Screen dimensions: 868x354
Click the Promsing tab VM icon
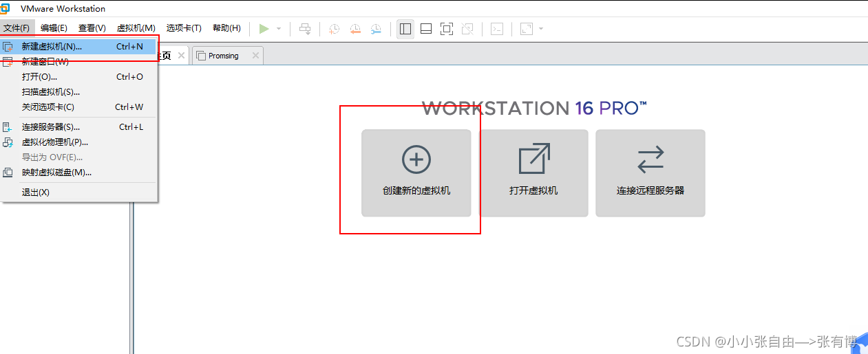(201, 56)
